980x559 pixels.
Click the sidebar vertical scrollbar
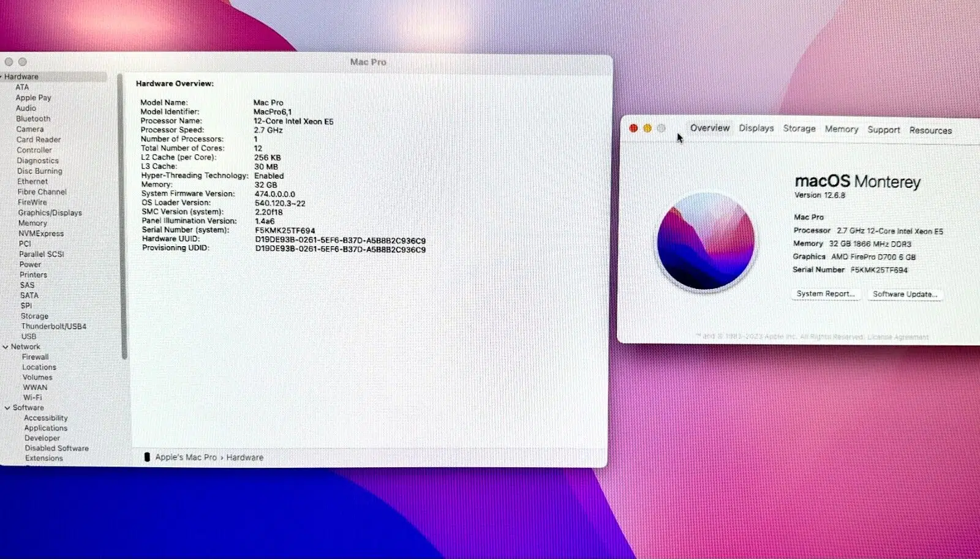coord(123,217)
